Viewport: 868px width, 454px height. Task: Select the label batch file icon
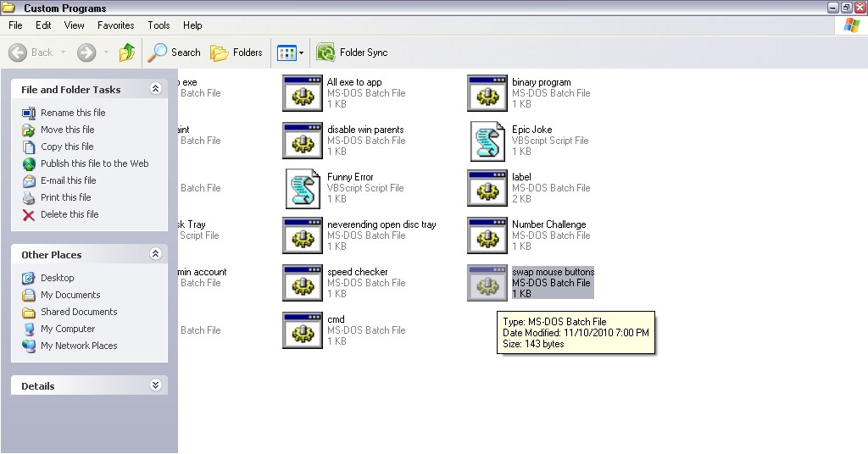click(x=487, y=189)
